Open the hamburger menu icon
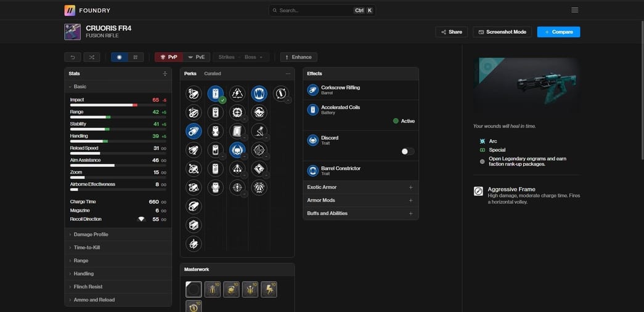The height and width of the screenshot is (312, 644). pyautogui.click(x=574, y=10)
